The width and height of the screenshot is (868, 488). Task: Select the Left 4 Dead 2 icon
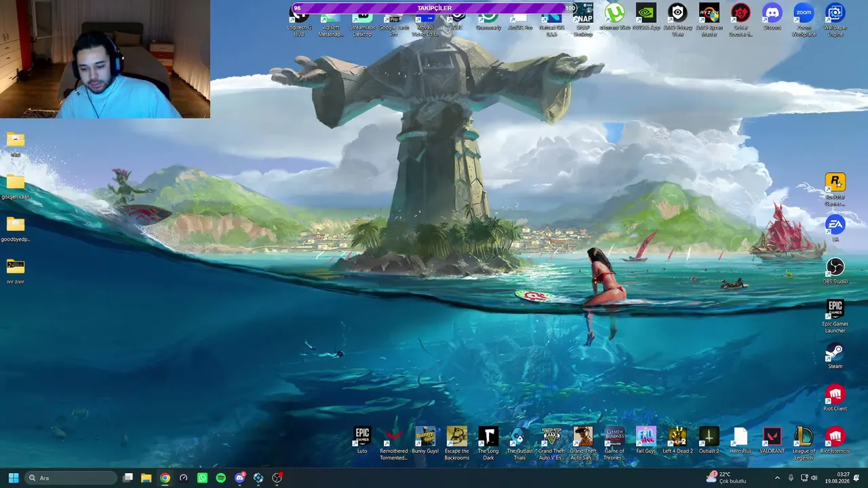tap(677, 441)
